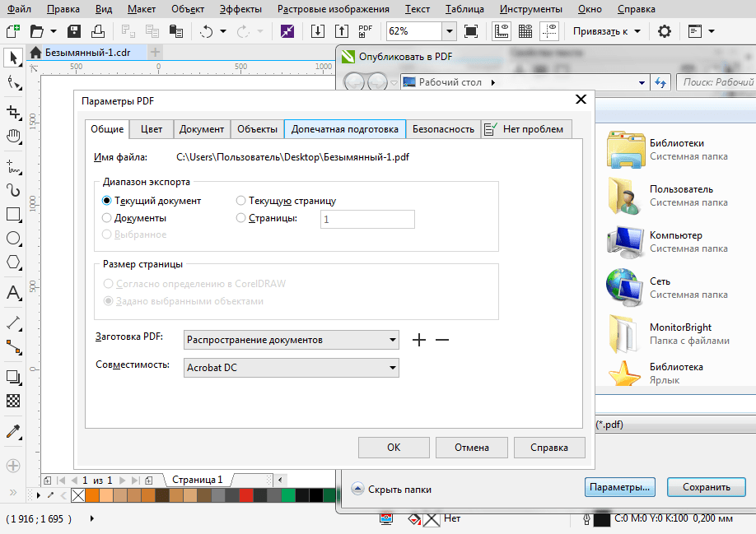Open the zoom level 62% dropdown

450,32
